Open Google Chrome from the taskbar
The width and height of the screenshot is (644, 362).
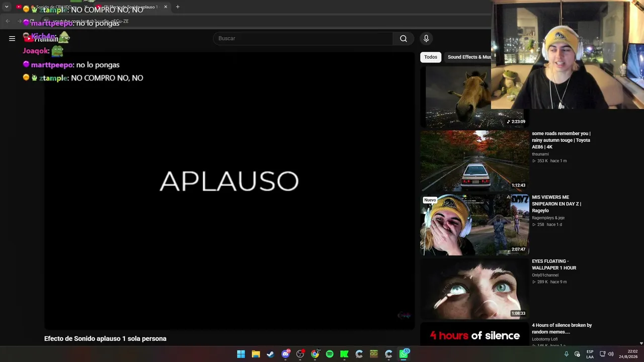[x=315, y=354]
